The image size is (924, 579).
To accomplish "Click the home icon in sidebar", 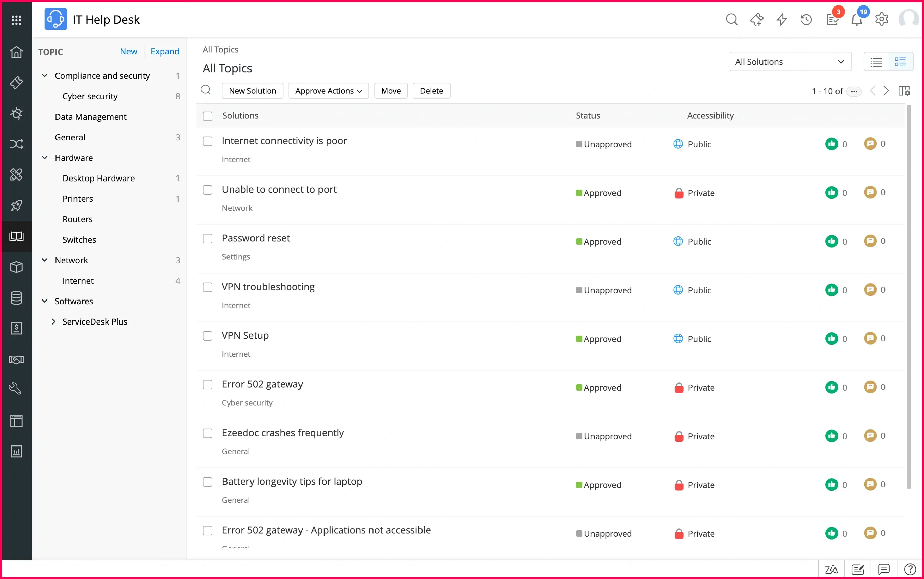I will coord(16,52).
